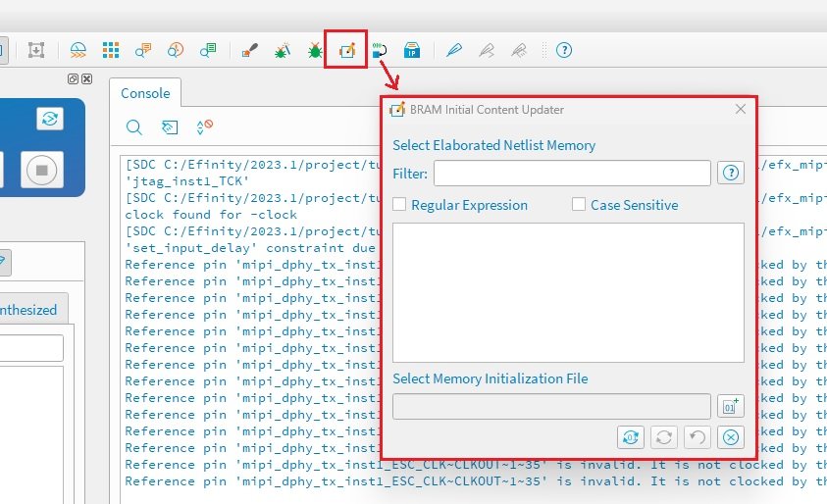The height and width of the screenshot is (504, 827).
Task: Click the BRAM Initial Content Updater title
Action: 487,110
